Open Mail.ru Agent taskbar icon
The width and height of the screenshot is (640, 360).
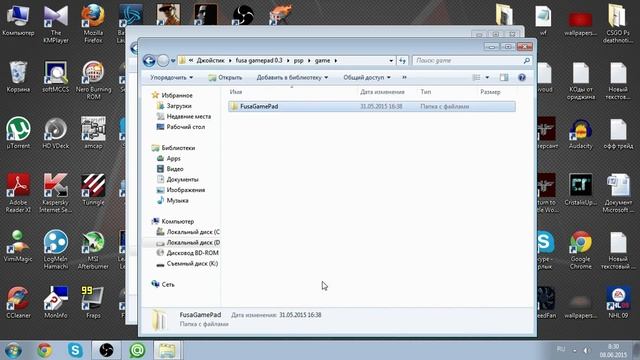click(x=137, y=351)
